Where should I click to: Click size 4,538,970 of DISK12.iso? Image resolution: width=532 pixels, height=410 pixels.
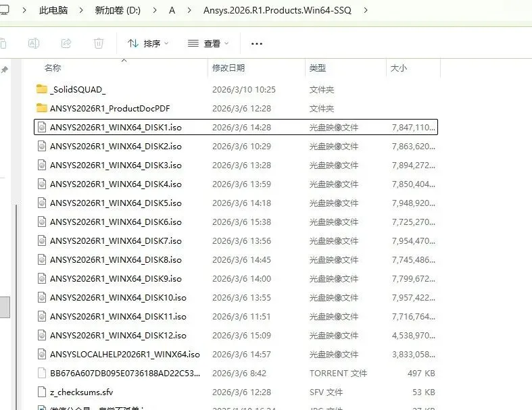414,336
